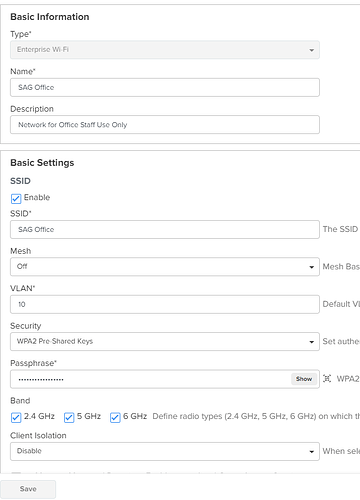Click the VLAN input field
Screen dimensions: 360x500
point(165,304)
